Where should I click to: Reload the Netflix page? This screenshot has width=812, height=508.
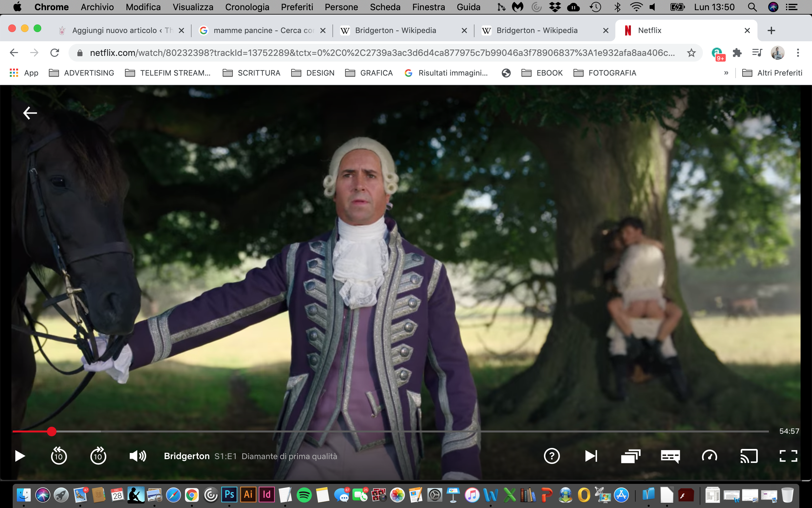(55, 53)
